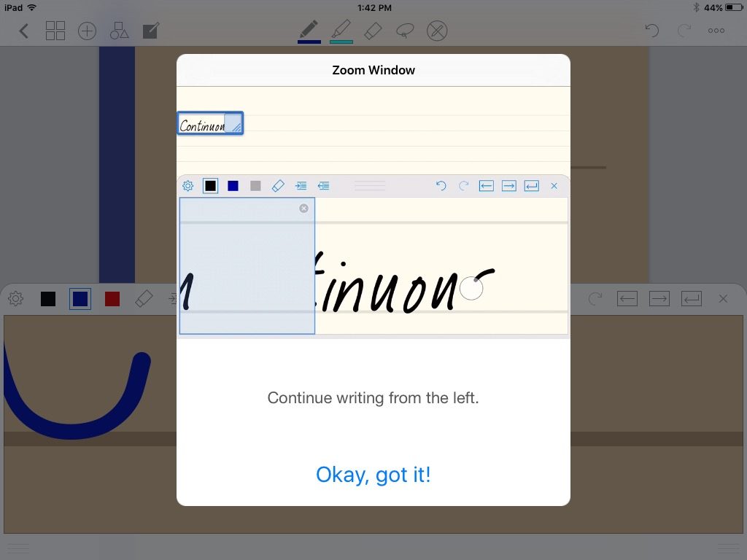Tap the "Okay, got it!" button
Screen dimensions: 747x560
(x=373, y=475)
